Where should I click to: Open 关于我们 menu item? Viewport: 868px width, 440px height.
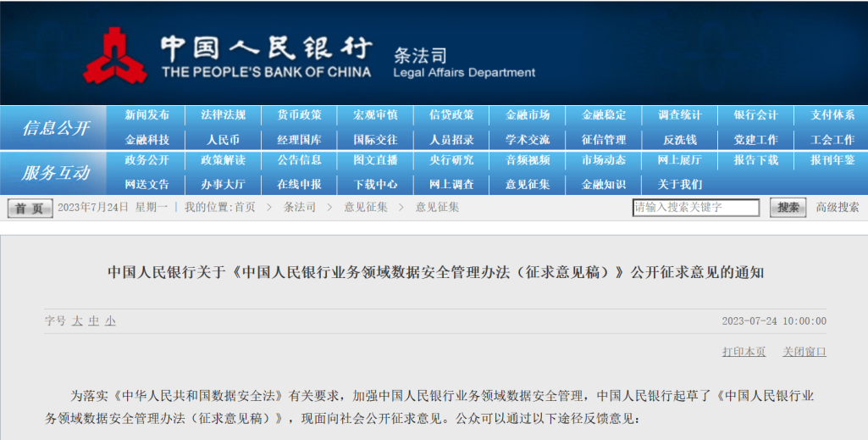[680, 184]
